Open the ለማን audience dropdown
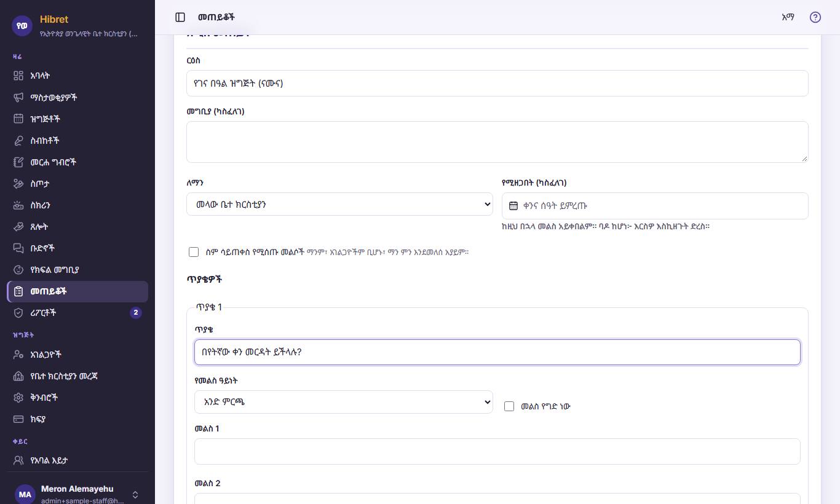This screenshot has width=840, height=504. 339,204
